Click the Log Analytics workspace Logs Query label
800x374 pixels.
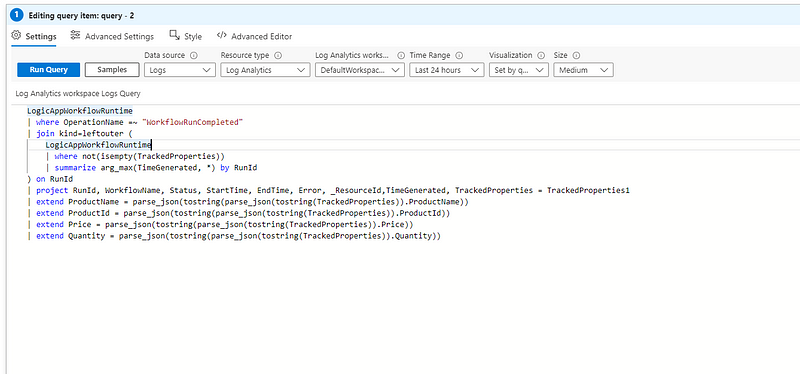click(78, 94)
